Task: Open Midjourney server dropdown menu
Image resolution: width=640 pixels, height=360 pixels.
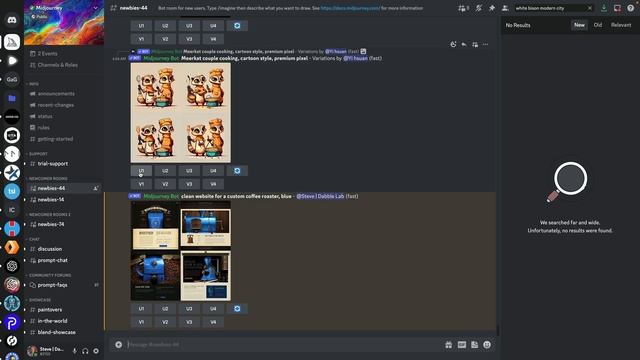Action: pyautogui.click(x=95, y=8)
